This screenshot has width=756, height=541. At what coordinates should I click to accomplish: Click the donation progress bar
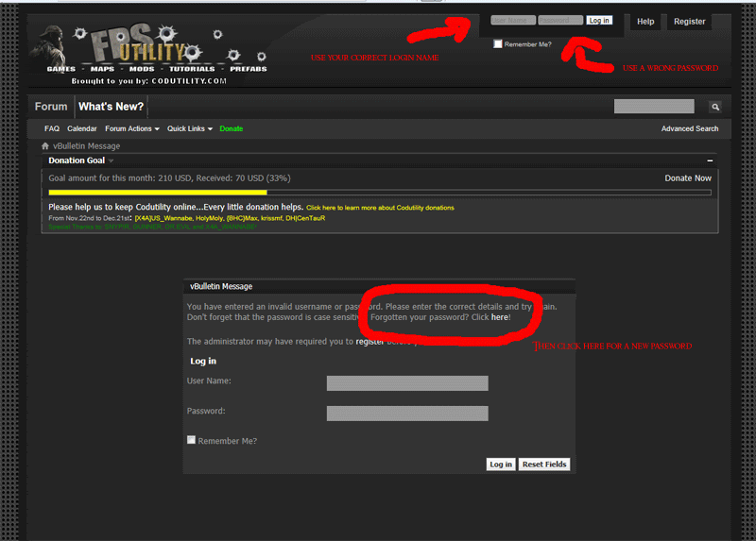coord(379,193)
